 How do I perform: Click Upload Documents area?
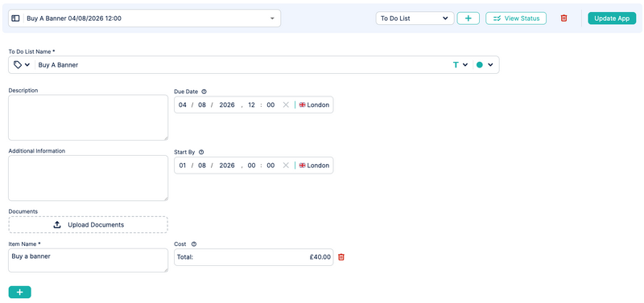89,225
